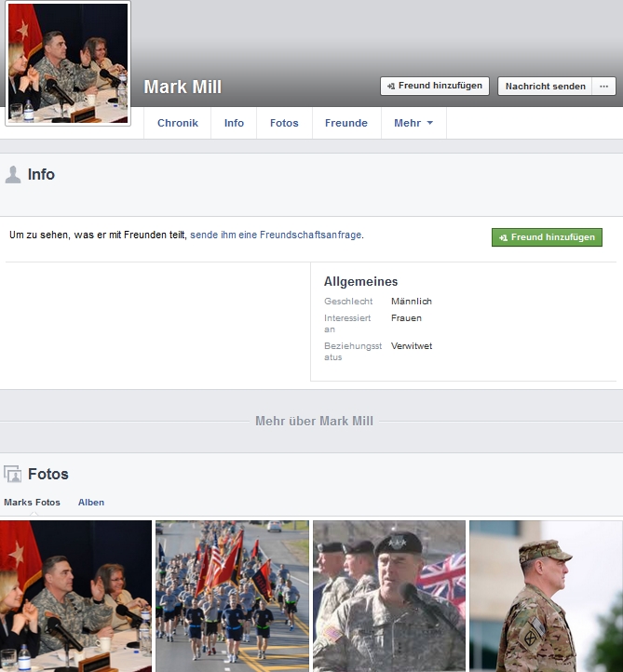The image size is (623, 672).
Task: Click the profile picture thumbnail
Action: pyautogui.click(x=67, y=63)
